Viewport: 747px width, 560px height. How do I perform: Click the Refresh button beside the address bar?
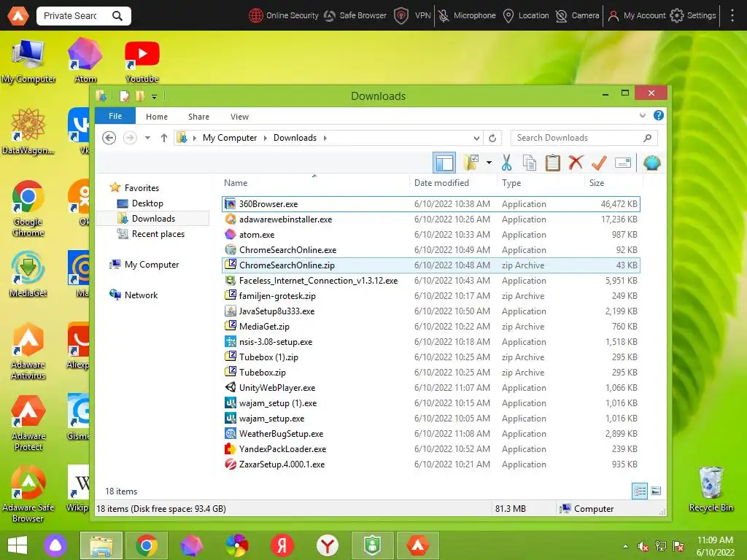(492, 138)
